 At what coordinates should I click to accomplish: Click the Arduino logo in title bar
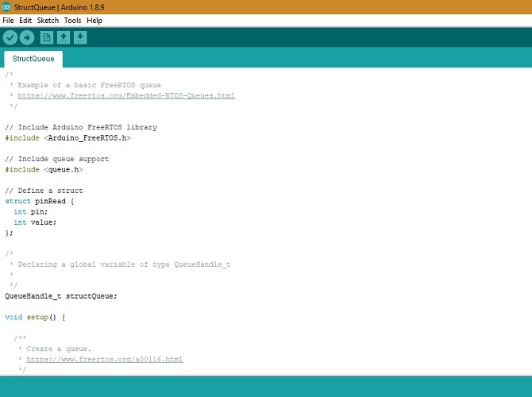[x=6, y=7]
